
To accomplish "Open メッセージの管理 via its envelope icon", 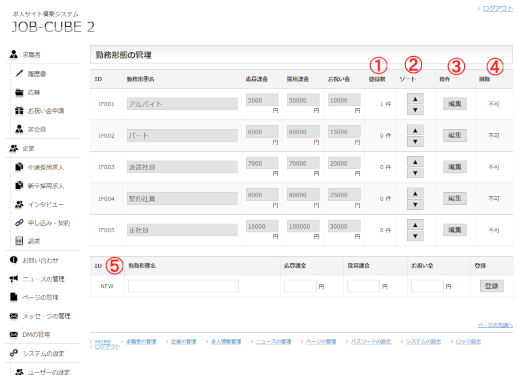I will click(14, 316).
